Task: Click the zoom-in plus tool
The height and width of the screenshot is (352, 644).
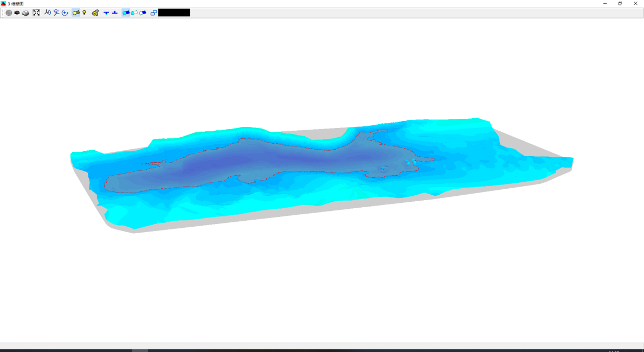Action: [65, 12]
